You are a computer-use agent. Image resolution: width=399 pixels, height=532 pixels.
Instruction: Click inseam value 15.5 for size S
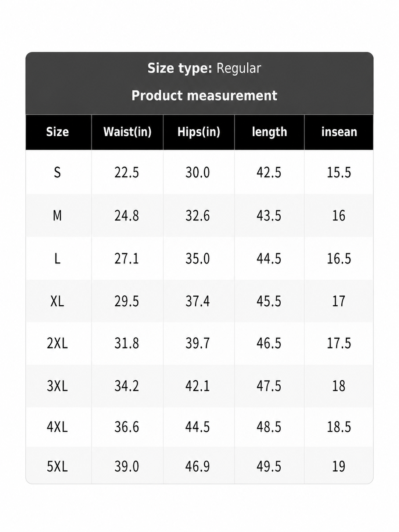tap(339, 172)
